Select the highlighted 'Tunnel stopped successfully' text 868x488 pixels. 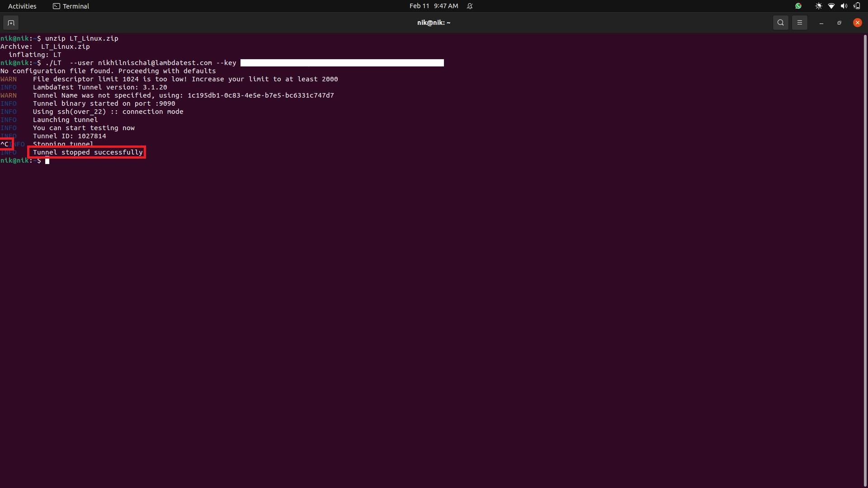[87, 152]
